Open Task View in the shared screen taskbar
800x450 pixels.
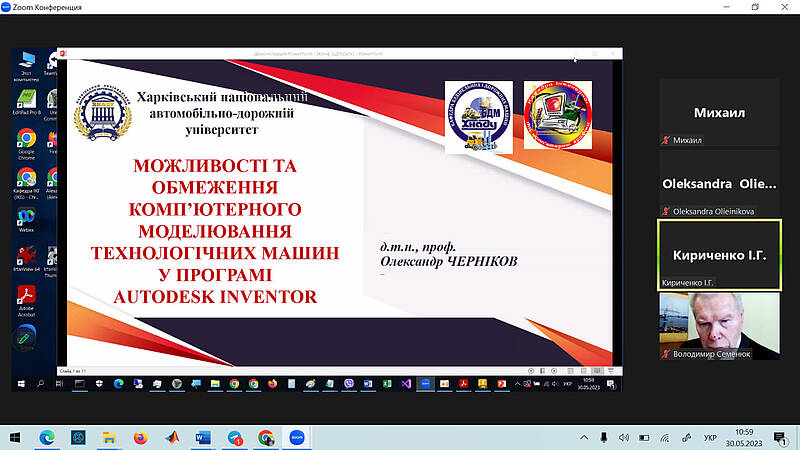click(59, 384)
